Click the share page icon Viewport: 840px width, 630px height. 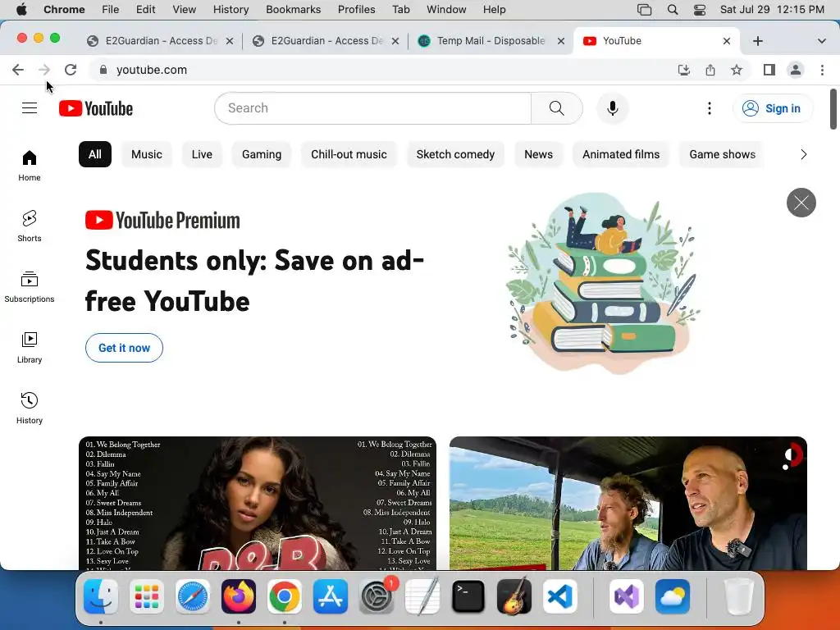tap(710, 70)
